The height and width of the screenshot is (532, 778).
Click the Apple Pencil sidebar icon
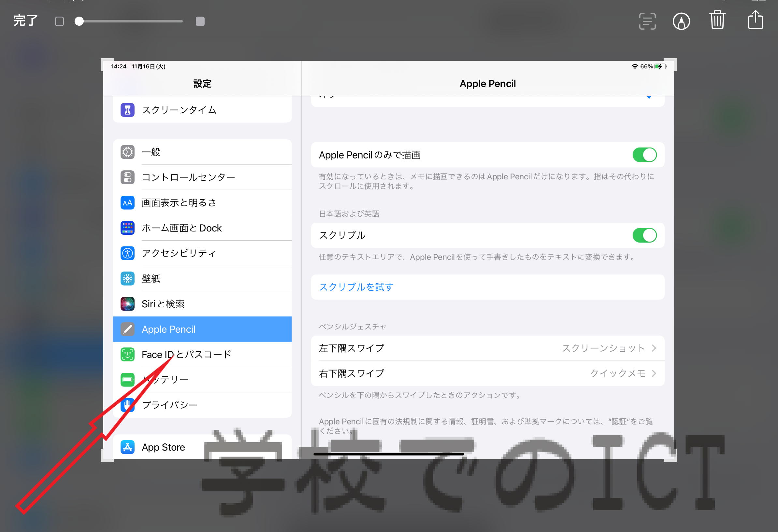tap(127, 329)
